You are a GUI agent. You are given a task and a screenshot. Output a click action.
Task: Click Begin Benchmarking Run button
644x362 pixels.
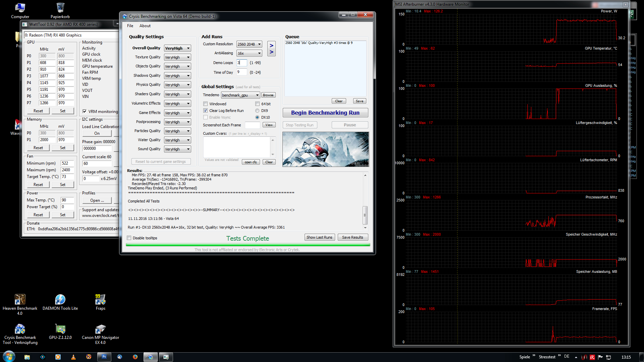pyautogui.click(x=325, y=113)
